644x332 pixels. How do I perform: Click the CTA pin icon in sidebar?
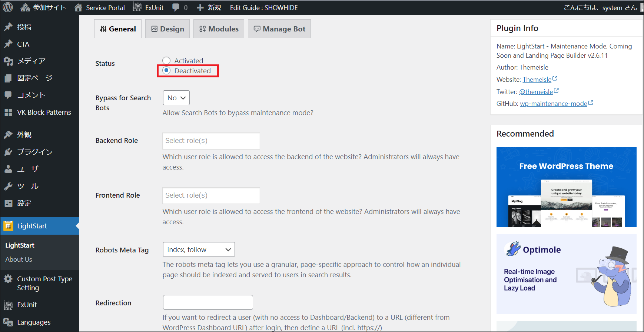pos(8,44)
